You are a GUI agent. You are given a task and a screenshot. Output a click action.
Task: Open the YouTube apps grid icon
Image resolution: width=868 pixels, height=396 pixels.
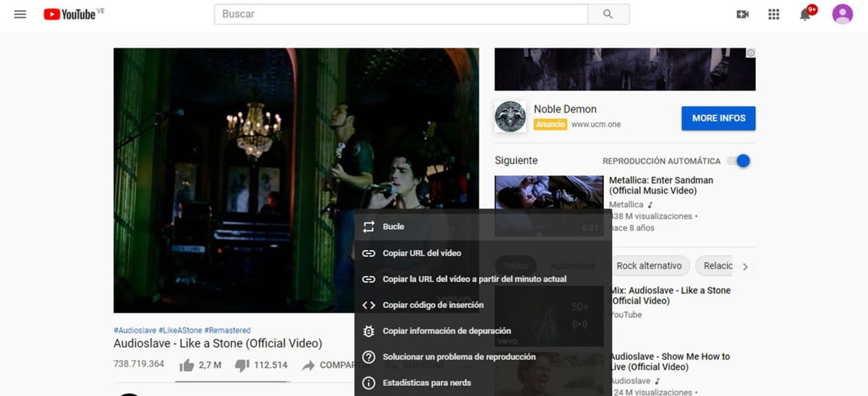774,14
